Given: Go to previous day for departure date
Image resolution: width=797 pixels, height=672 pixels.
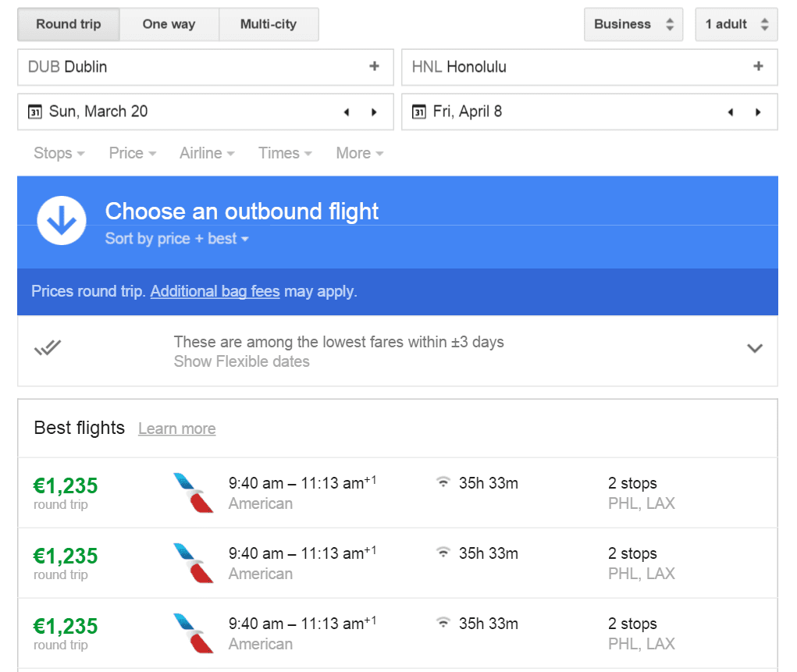Looking at the screenshot, I should click(x=347, y=112).
